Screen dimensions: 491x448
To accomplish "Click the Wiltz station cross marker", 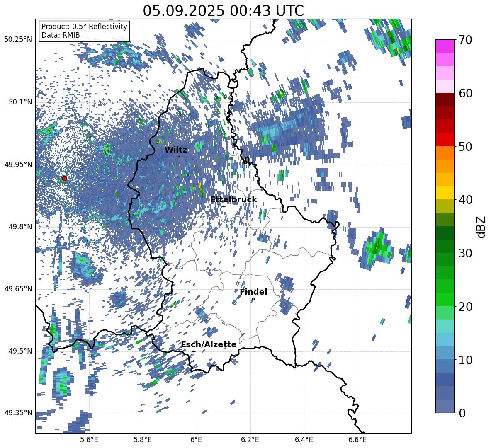I will pos(178,157).
